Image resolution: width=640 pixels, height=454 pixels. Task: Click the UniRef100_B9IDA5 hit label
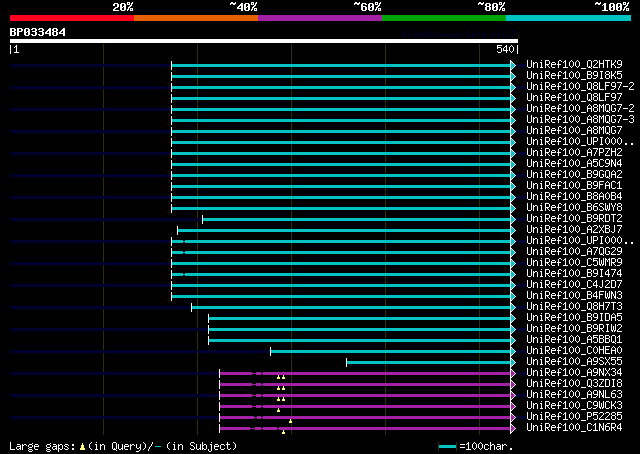[x=574, y=318]
